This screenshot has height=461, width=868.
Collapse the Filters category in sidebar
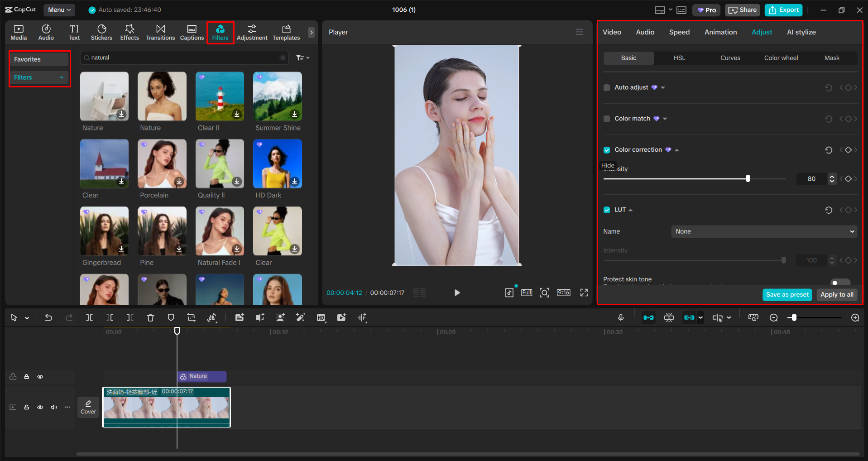tap(62, 77)
